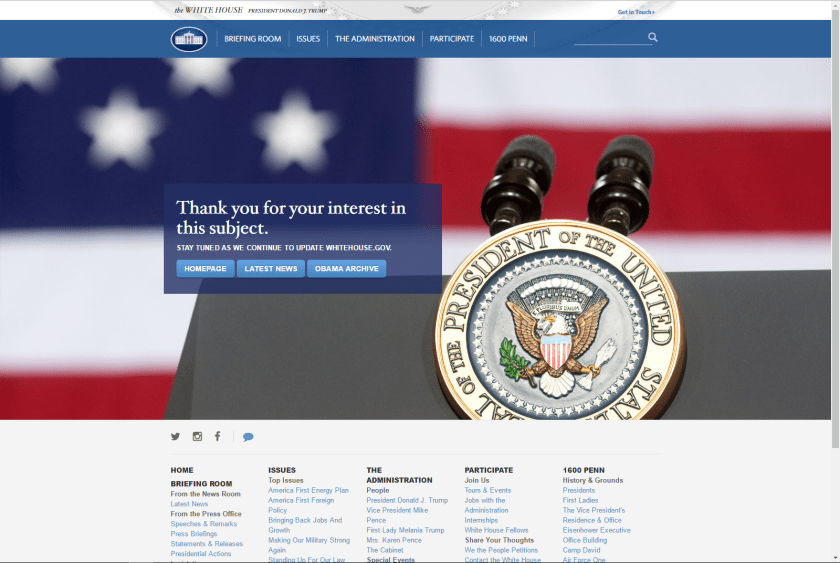Open the Briefing Room menu
840x563 pixels.
[253, 39]
